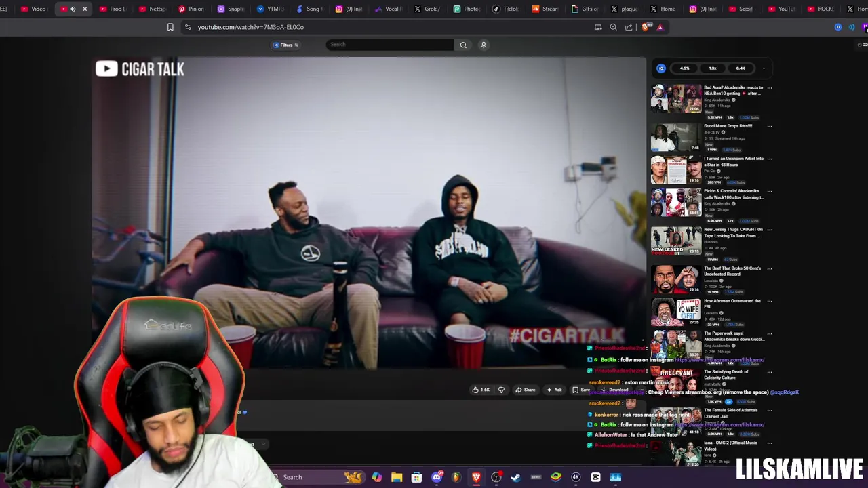
Task: Open Microsoft Store icon in the taskbar
Action: tap(416, 477)
